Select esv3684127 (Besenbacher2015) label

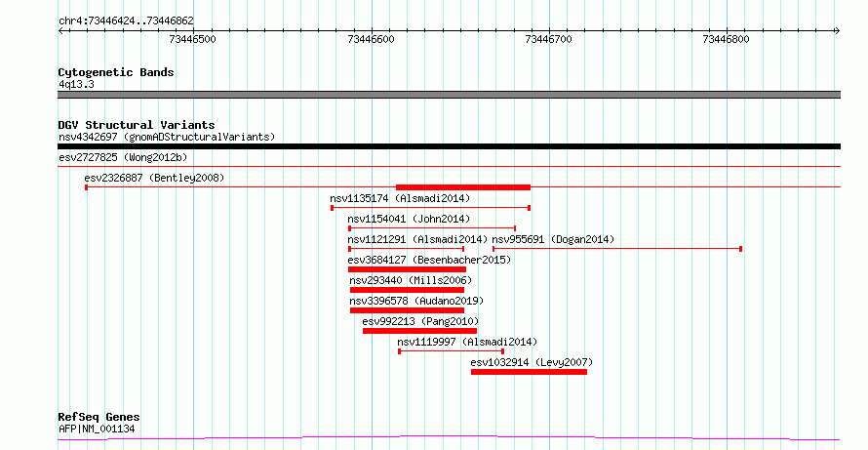429,260
